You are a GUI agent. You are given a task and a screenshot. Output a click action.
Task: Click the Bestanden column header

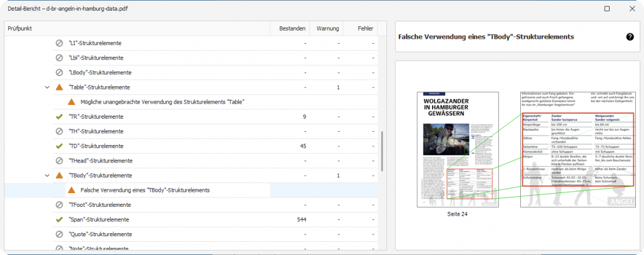[292, 28]
